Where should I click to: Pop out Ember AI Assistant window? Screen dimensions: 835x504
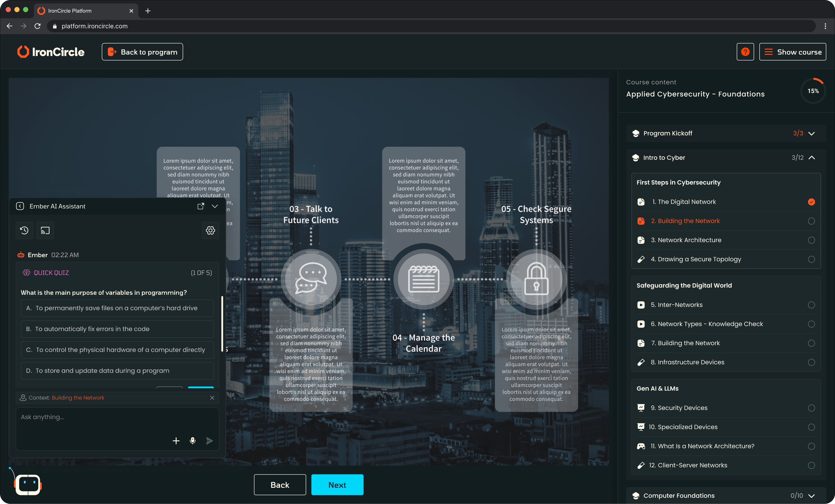tap(201, 206)
